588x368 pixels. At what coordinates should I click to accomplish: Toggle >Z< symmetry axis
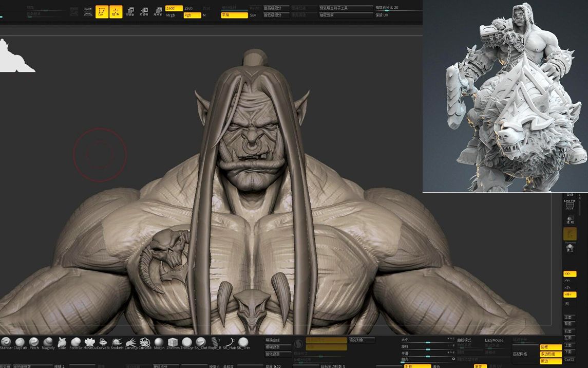coord(567,288)
